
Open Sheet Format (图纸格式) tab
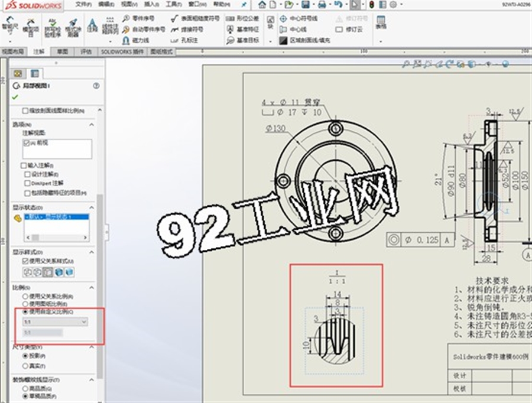coord(161,51)
